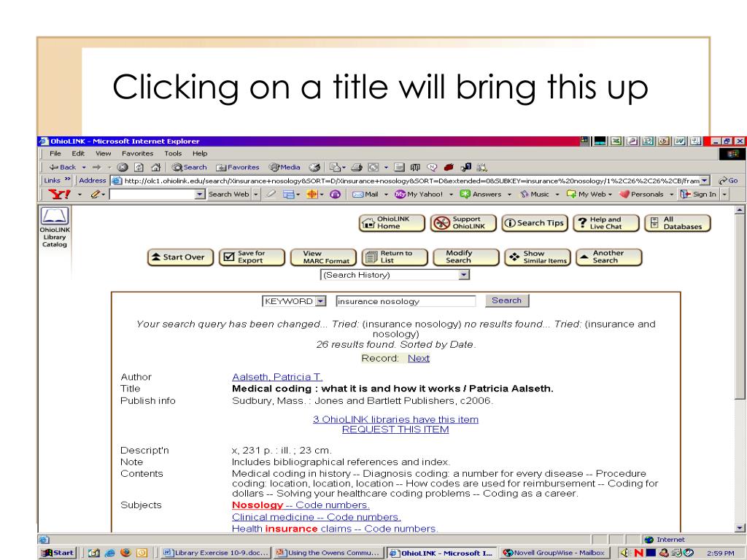
Task: Open the Yahoo search box dropdown arrow
Action: [200, 194]
